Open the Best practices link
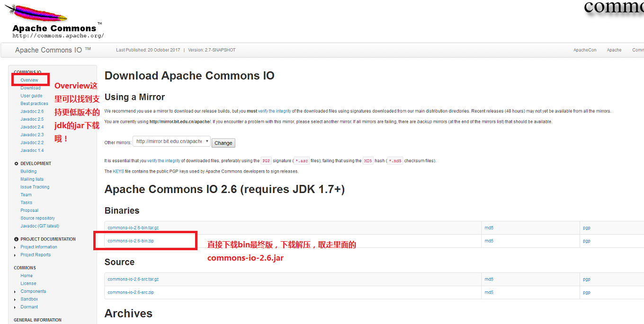This screenshot has width=644, height=324. tap(34, 104)
